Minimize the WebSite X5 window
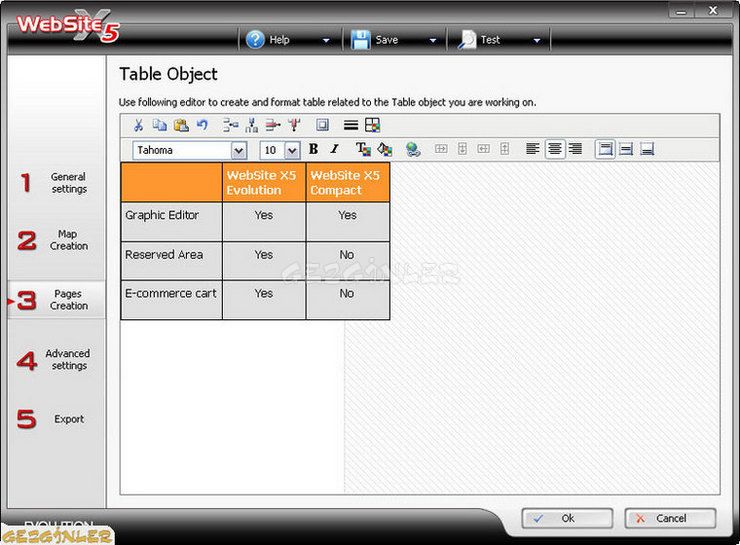This screenshot has width=740, height=545. click(681, 11)
